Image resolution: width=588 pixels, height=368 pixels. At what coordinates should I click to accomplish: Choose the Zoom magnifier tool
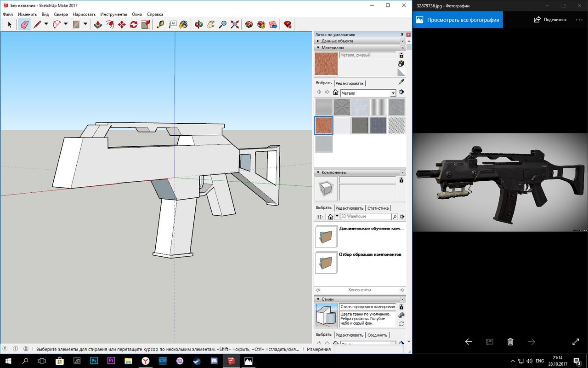(x=223, y=24)
